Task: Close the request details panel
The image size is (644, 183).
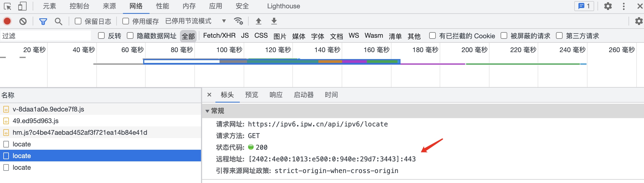Action: click(210, 95)
